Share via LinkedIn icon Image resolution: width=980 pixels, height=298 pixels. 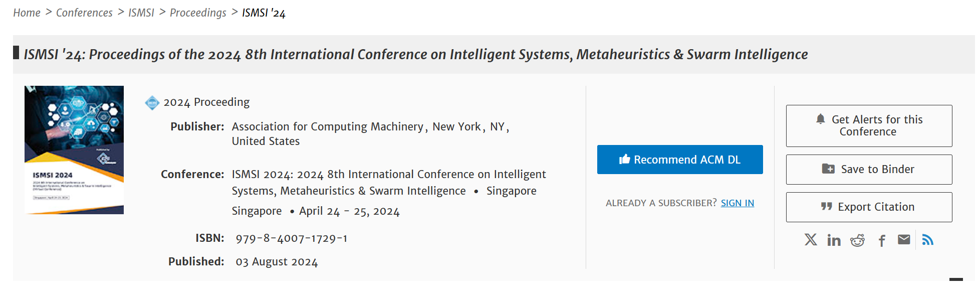pyautogui.click(x=834, y=240)
